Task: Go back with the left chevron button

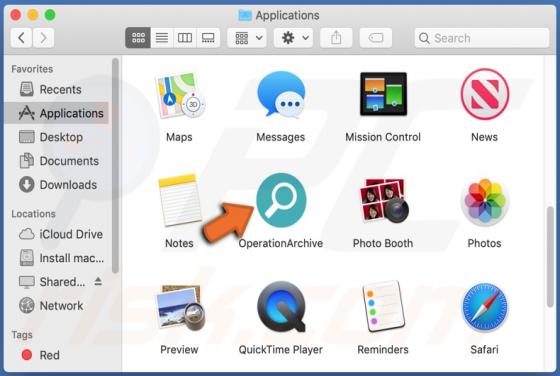Action: coord(21,38)
